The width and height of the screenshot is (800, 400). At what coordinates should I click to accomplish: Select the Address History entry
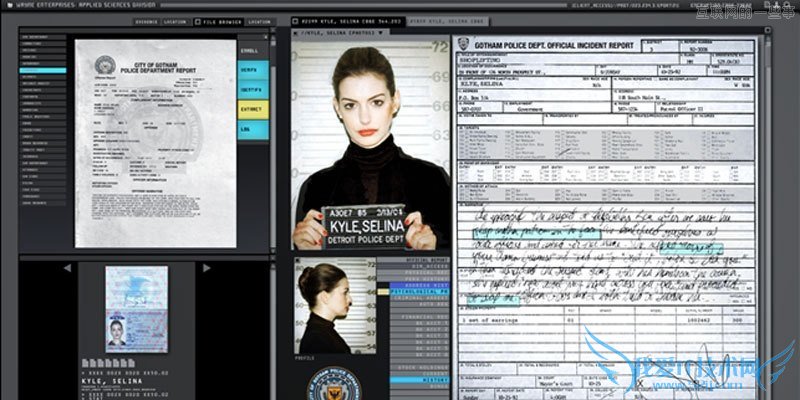coord(419,285)
